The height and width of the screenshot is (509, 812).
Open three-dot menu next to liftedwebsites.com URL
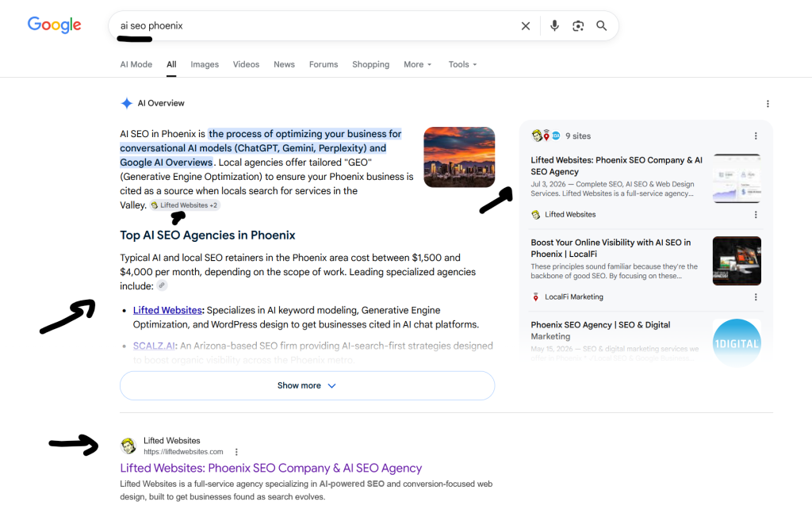point(236,452)
